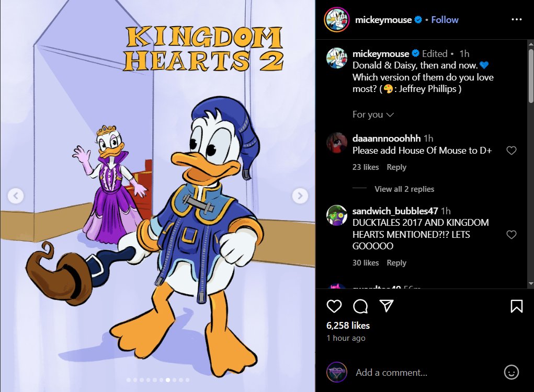Reply to daaannooohhh's comment
534x392 pixels.
[x=396, y=167]
